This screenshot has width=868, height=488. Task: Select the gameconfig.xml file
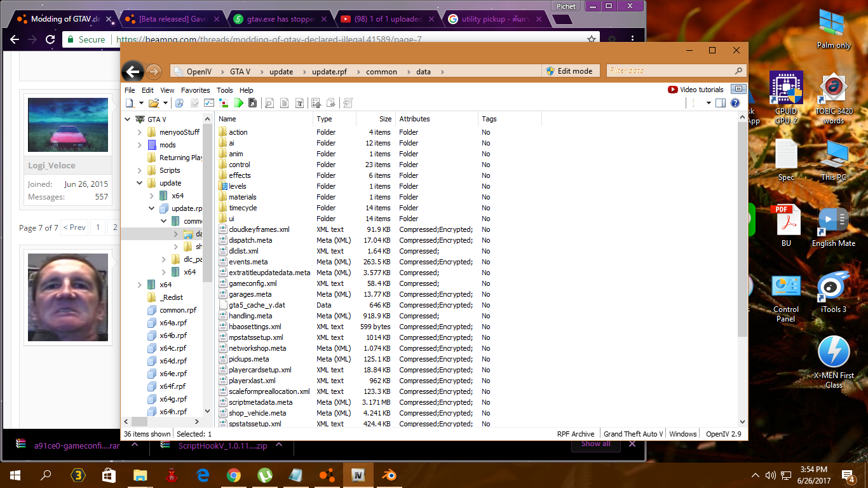pyautogui.click(x=253, y=283)
